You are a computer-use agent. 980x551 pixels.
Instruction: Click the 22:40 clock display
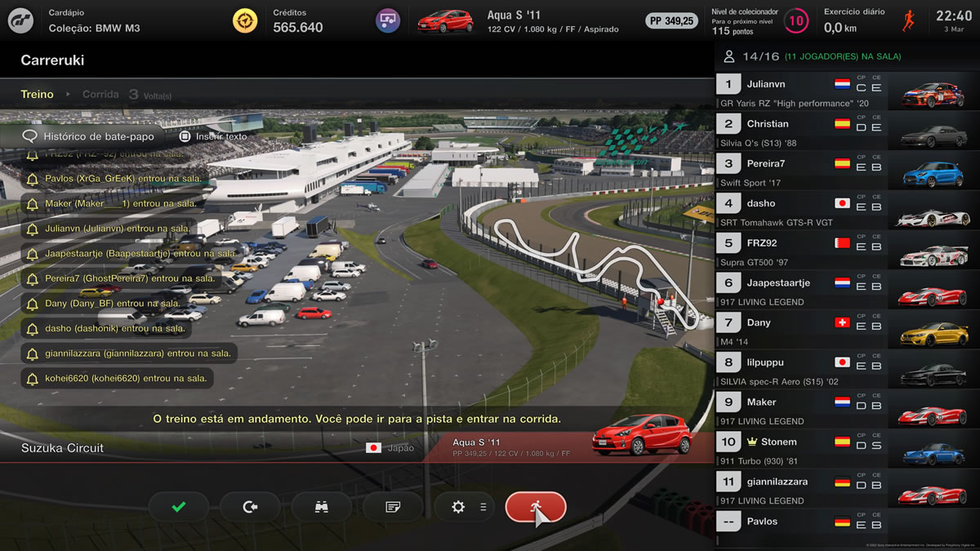[954, 16]
